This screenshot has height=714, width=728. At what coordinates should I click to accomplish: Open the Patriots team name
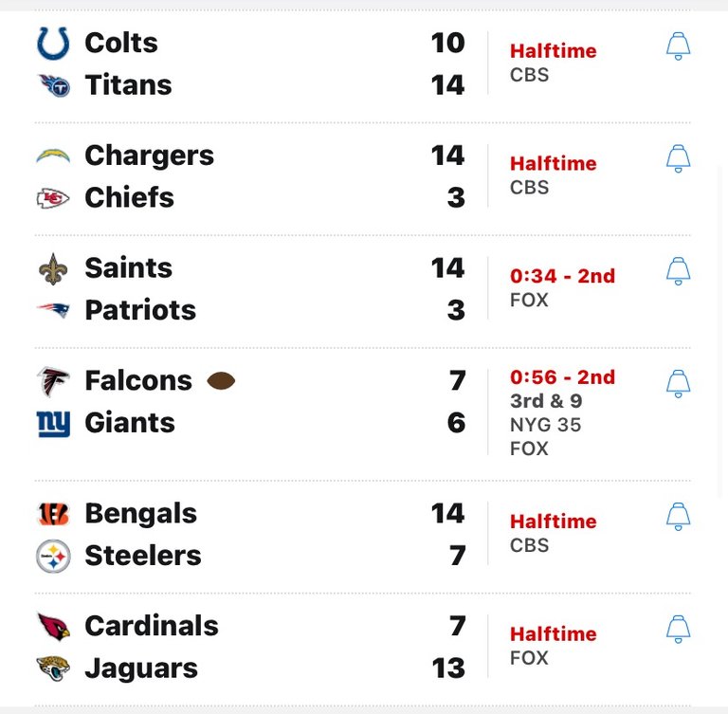coord(140,310)
